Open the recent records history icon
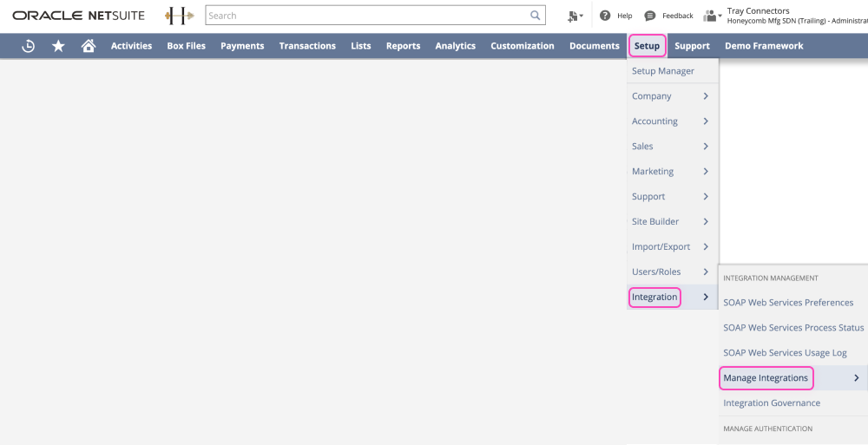The height and width of the screenshot is (445, 868). pyautogui.click(x=28, y=46)
